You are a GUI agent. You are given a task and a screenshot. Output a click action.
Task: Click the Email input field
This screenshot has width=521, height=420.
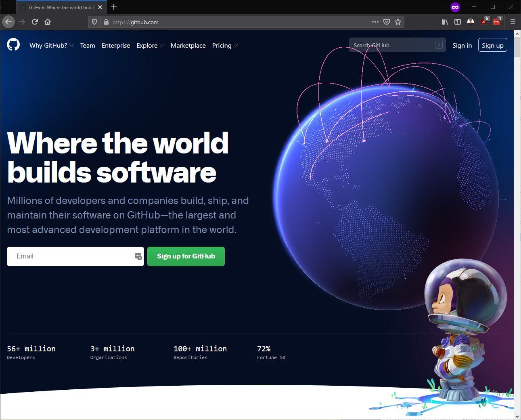[x=75, y=256]
